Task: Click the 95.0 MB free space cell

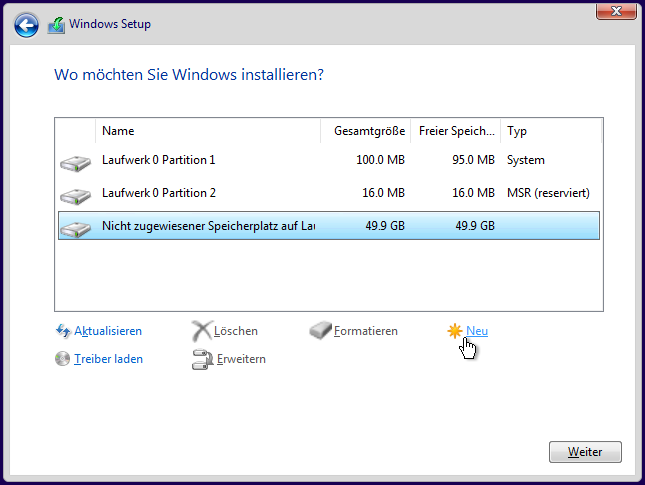Action: (x=473, y=160)
